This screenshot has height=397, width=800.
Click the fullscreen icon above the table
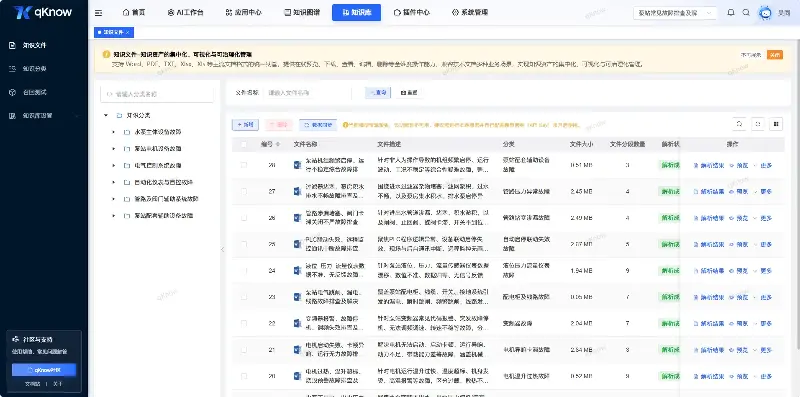[x=758, y=124]
